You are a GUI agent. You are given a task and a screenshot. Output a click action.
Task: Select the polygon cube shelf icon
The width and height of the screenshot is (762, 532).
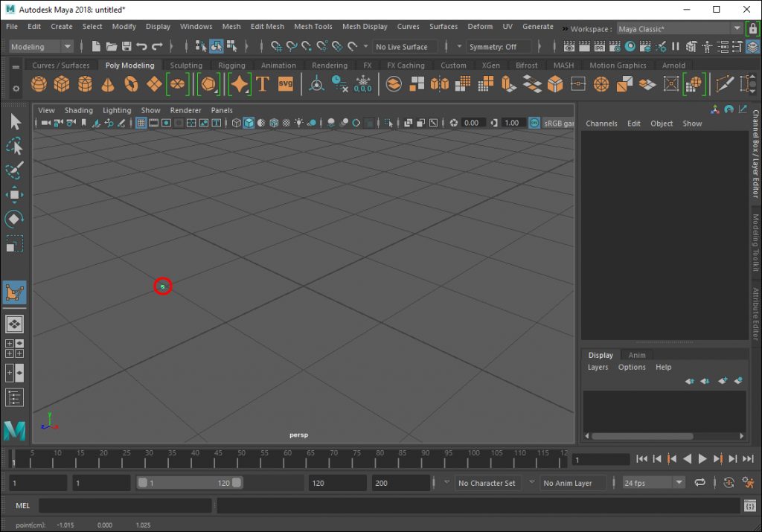[63, 84]
